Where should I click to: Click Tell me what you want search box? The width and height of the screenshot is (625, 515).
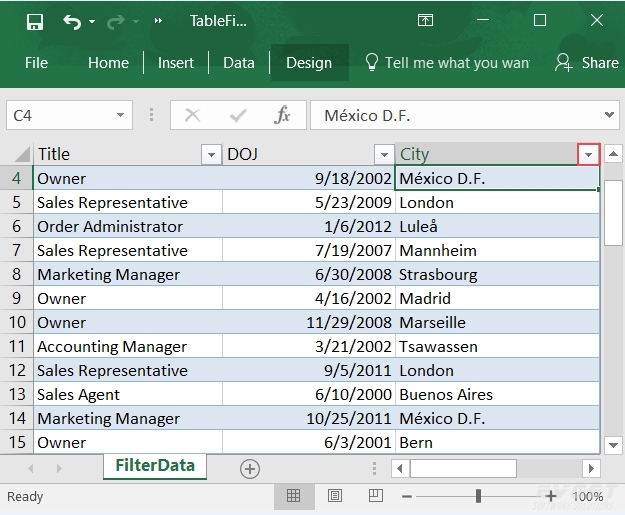tap(455, 62)
